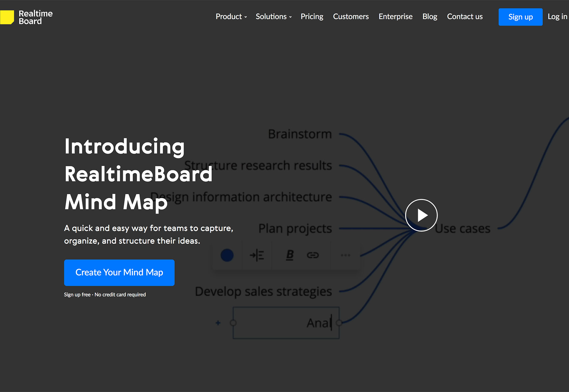Click the RealtimeBoard yellow logo
Viewport: 569px width, 392px height.
[x=7, y=17]
